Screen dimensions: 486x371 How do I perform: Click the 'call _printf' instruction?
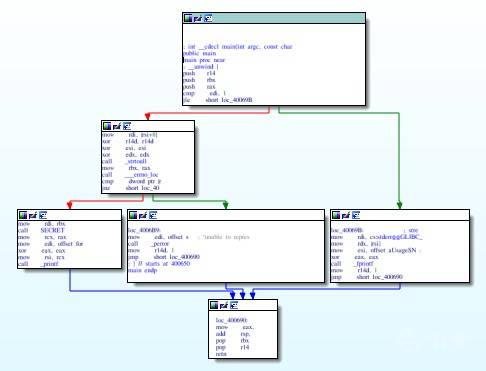[x=38, y=264]
